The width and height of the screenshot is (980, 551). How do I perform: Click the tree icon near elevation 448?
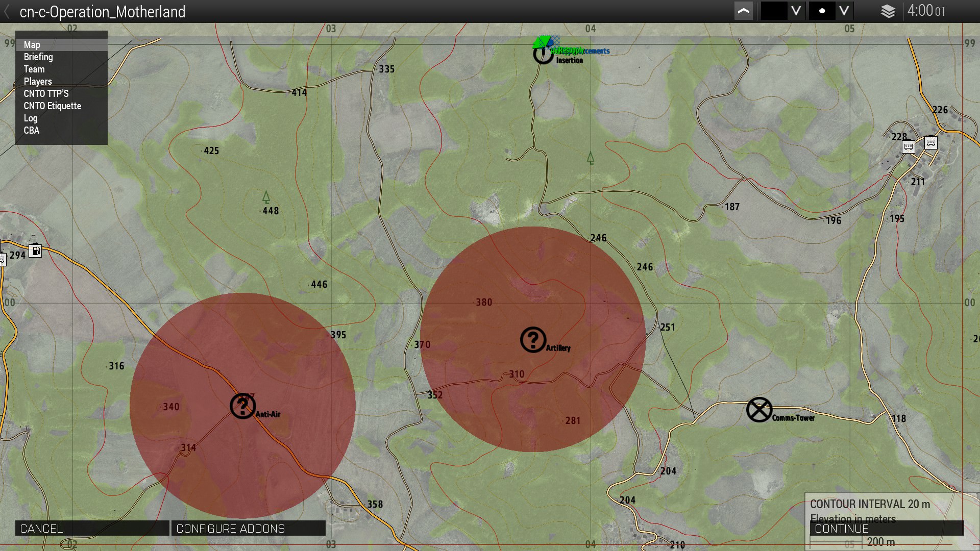click(x=266, y=197)
